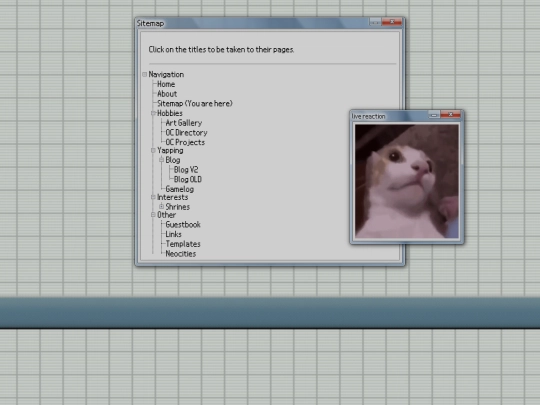
Task: Minimize the Sitemap window
Action: [x=375, y=22]
